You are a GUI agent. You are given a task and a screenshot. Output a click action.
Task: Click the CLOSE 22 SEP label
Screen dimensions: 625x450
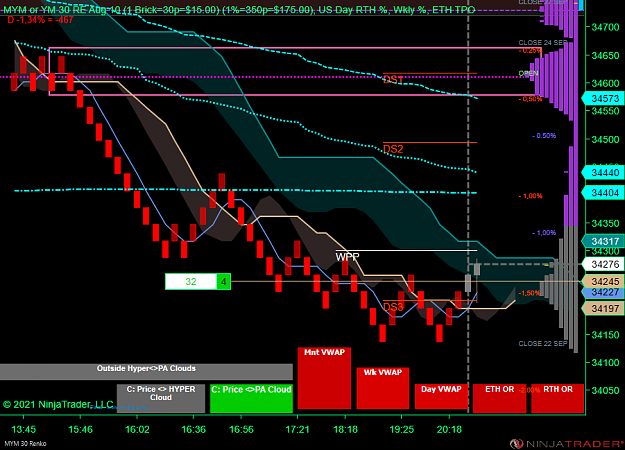[x=542, y=343]
